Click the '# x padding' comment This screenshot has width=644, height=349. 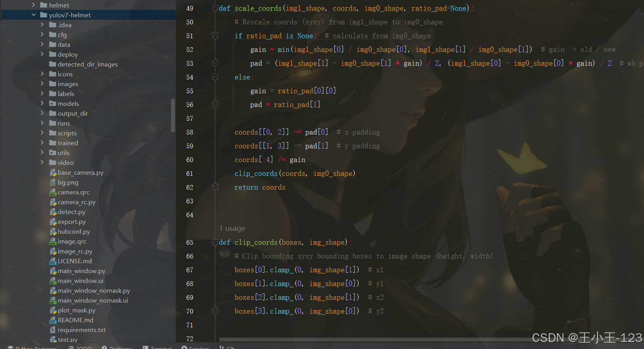(358, 132)
